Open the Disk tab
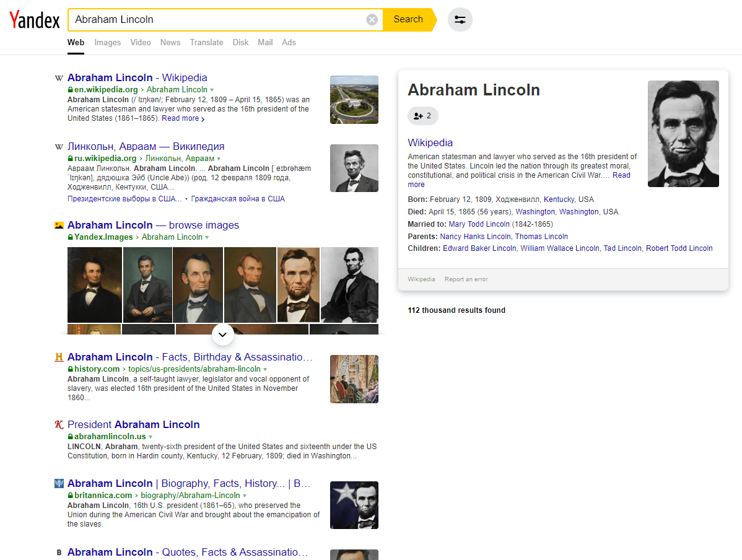The height and width of the screenshot is (560, 742). [x=240, y=43]
